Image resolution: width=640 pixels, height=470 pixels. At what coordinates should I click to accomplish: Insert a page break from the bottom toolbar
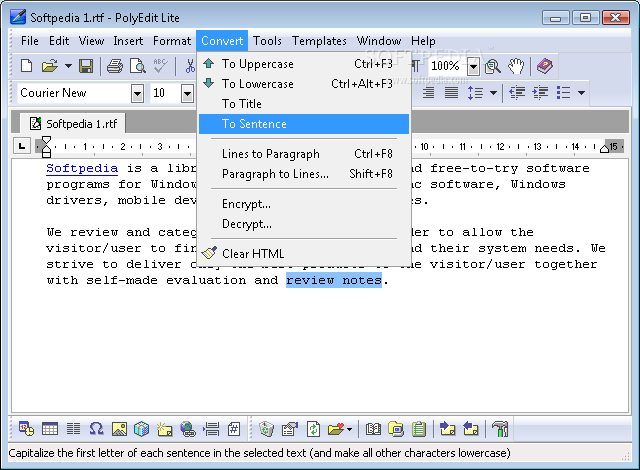point(211,429)
